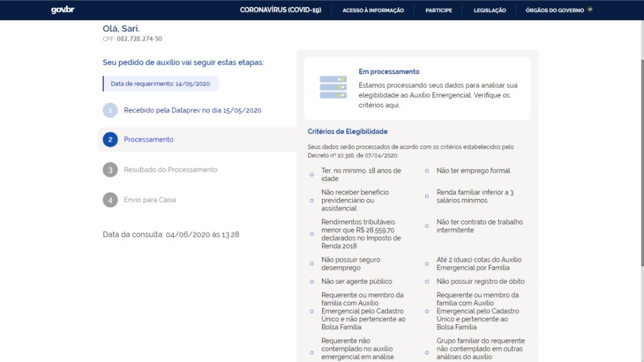Image resolution: width=644 pixels, height=362 pixels.
Task: Click 'Resultado do Processamento' step
Action: coord(170,170)
